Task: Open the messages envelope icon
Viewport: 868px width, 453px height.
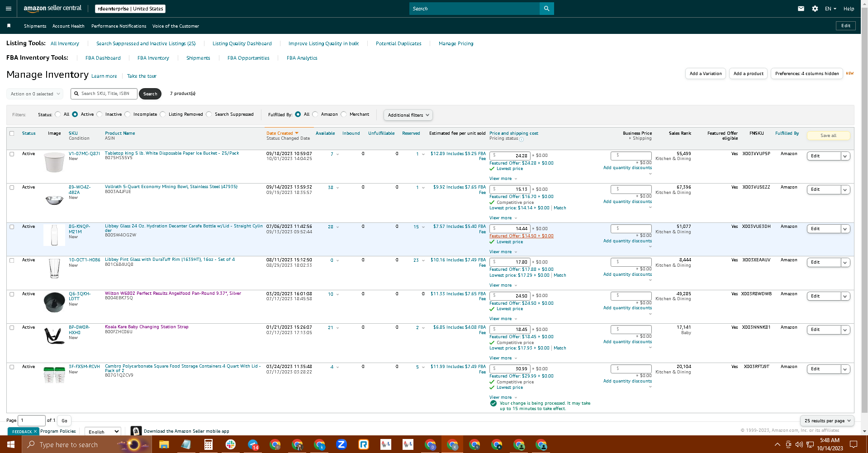Action: (801, 9)
